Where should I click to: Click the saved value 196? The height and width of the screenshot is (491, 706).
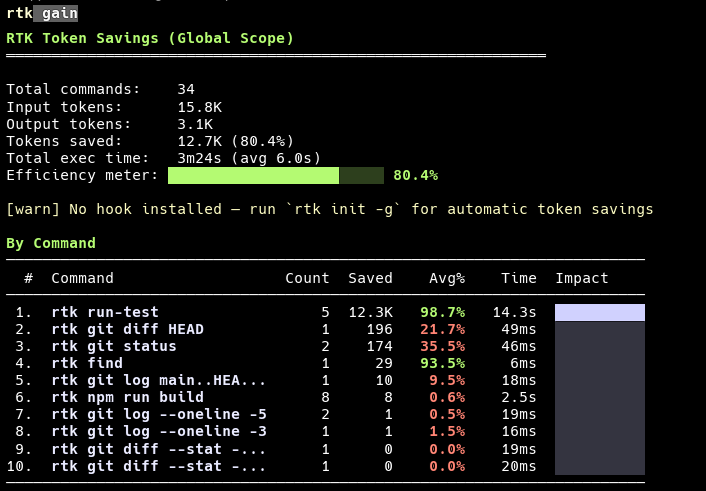[x=380, y=329]
